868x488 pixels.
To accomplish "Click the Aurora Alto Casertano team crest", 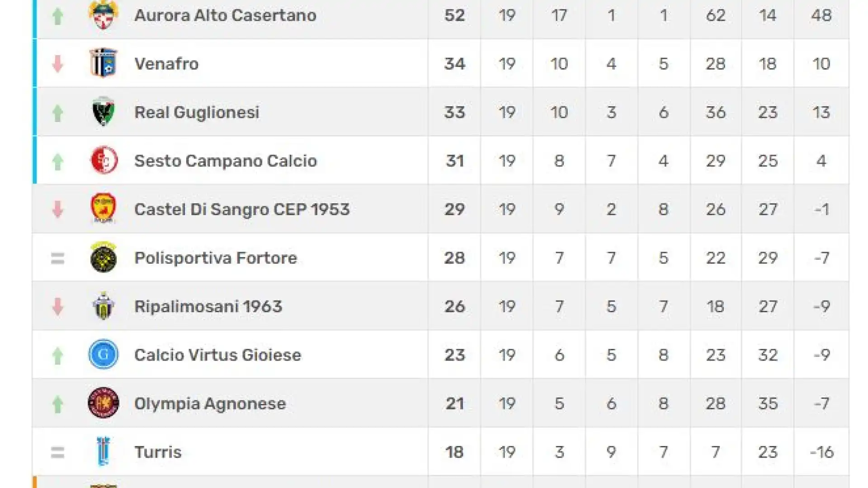I will [x=104, y=14].
